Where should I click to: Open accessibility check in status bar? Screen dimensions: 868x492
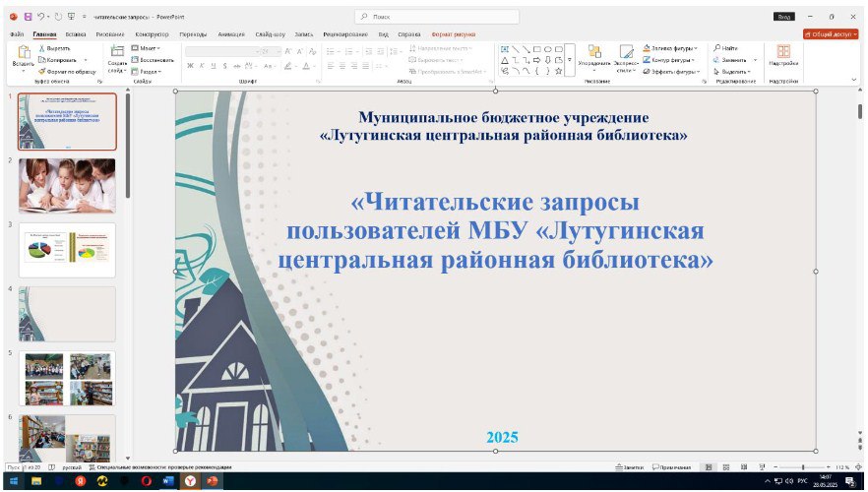pos(160,467)
